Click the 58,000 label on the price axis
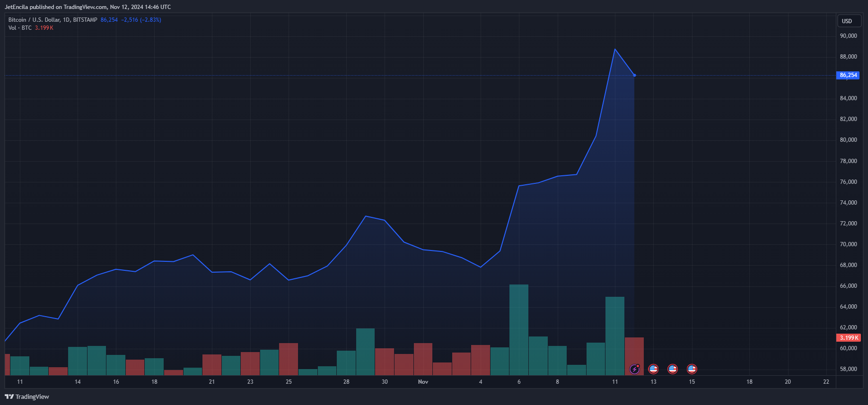The image size is (868, 405). click(848, 369)
